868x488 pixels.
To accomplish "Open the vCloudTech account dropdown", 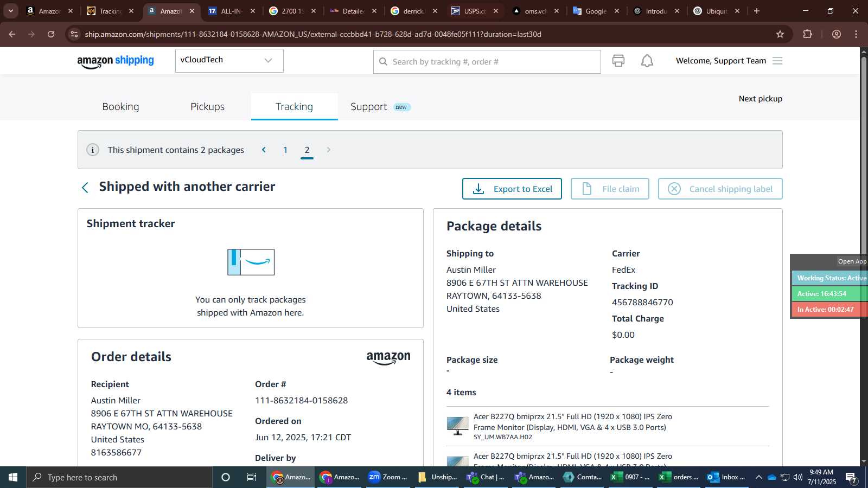I will click(x=229, y=60).
